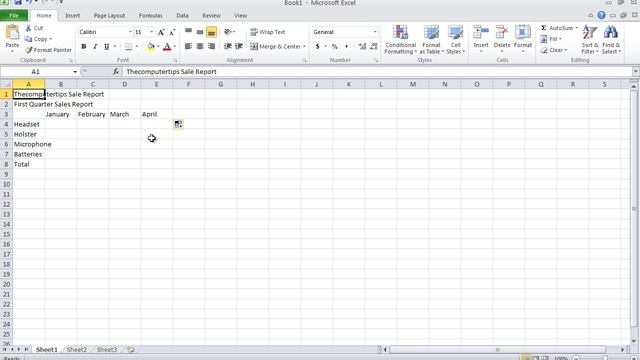Decrease decimal places
640x360 pixels.
click(x=373, y=47)
